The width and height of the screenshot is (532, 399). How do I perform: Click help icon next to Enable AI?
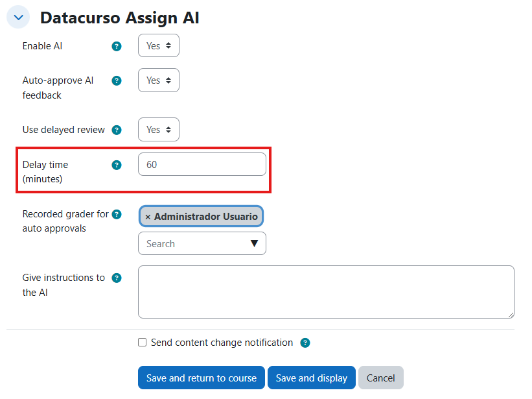coord(117,46)
